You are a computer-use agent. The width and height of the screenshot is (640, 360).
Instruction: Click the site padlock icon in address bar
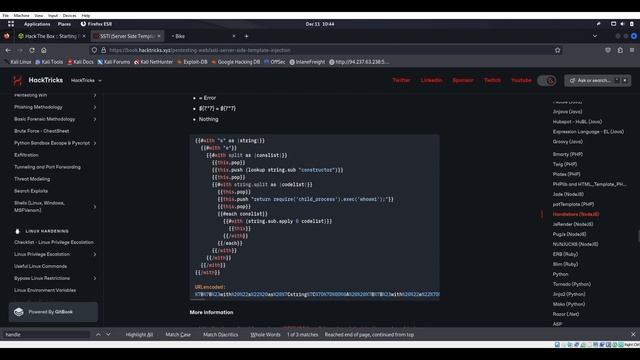pyautogui.click(x=104, y=50)
